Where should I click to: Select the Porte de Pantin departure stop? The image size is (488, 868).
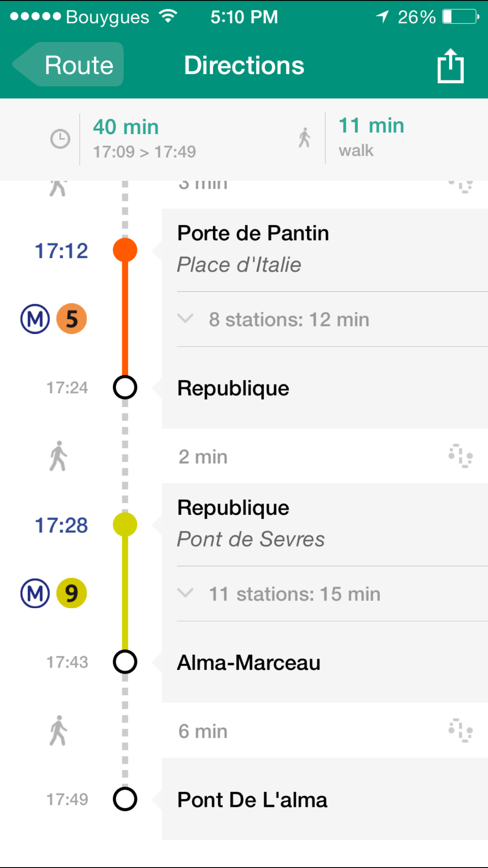[x=253, y=234]
